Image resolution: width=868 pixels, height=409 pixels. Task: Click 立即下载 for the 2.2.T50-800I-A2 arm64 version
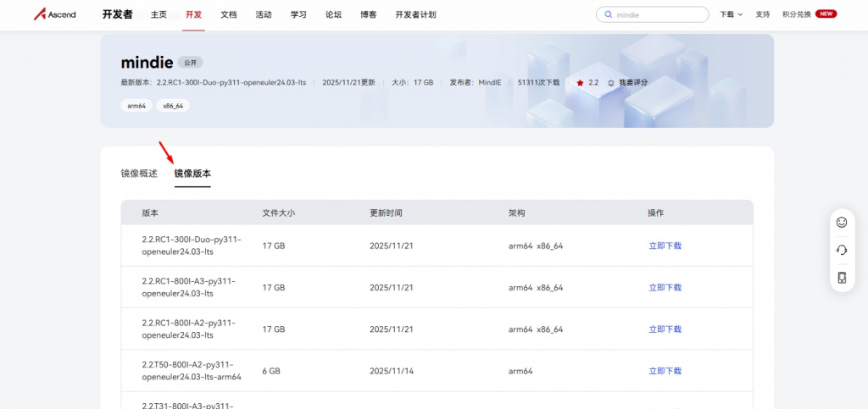click(665, 371)
